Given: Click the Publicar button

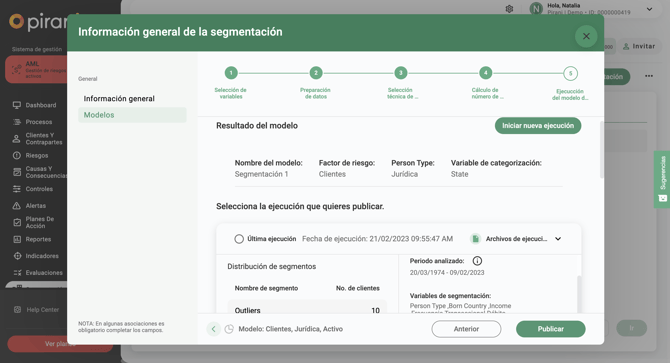Looking at the screenshot, I should (x=550, y=329).
